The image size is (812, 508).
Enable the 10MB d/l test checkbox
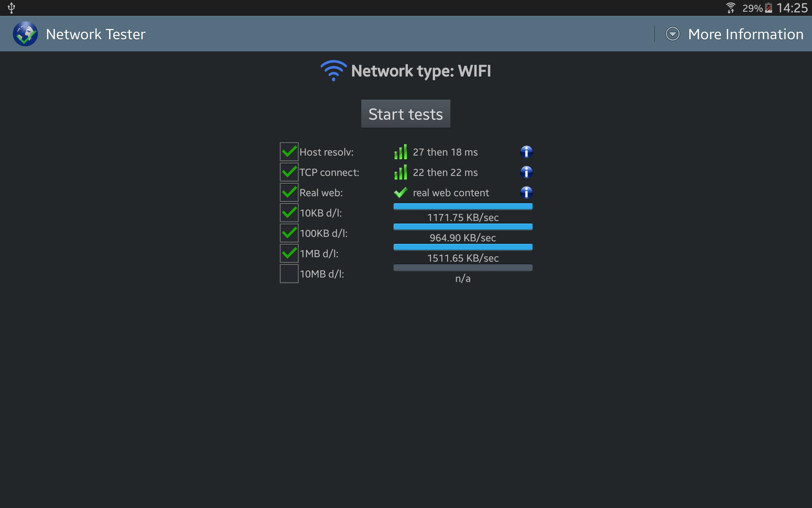(x=289, y=274)
